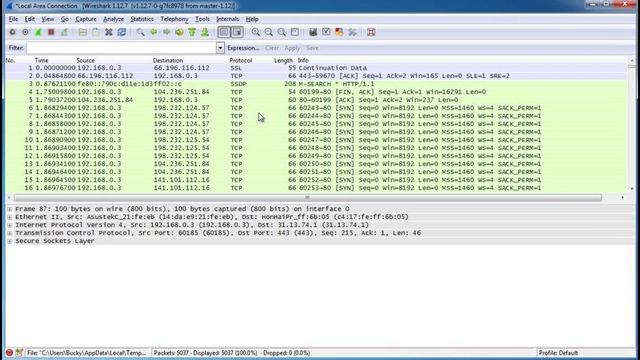Sort by the Protocol column header
The height and width of the screenshot is (360, 640).
click(x=240, y=60)
